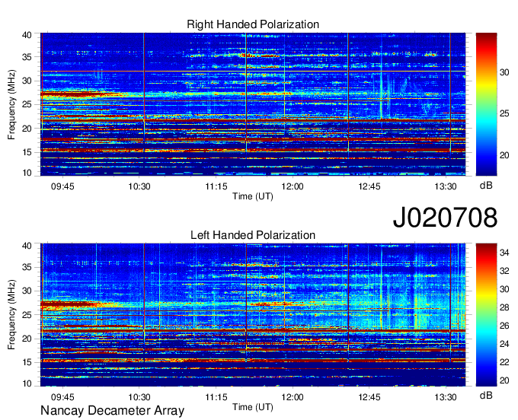Click the 10:30 tick under the lower plot
Screen dimensions: 518x420
(x=139, y=397)
